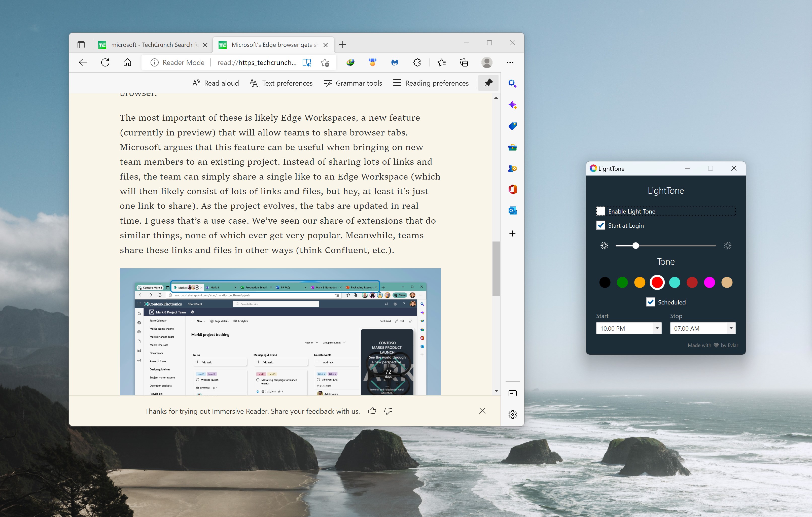Click the Read aloud button

(x=216, y=83)
